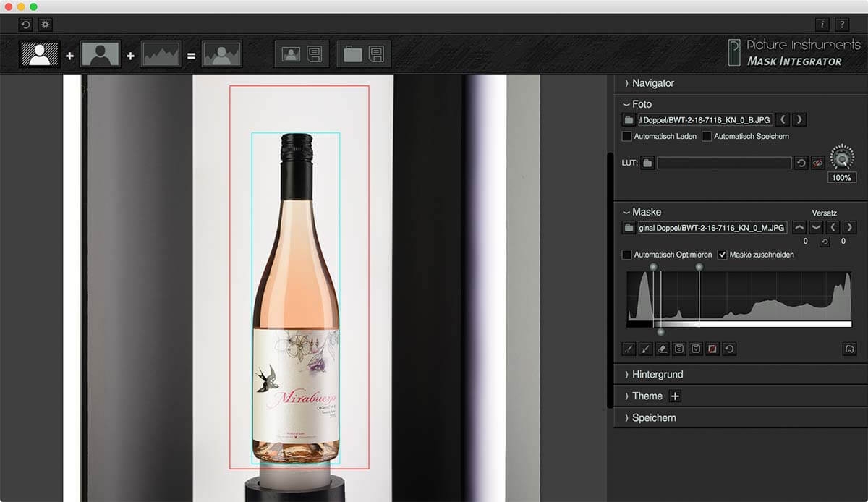Screen dimensions: 868x502
Task: Reset mask edits with the undo arrow
Action: [x=729, y=349]
